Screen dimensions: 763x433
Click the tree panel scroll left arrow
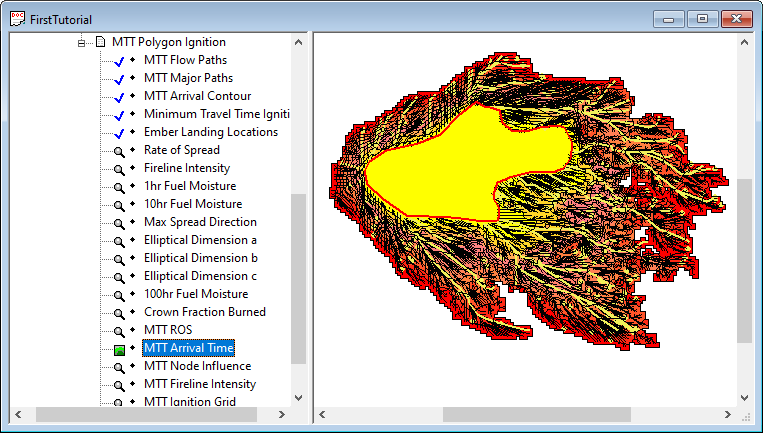coord(18,415)
